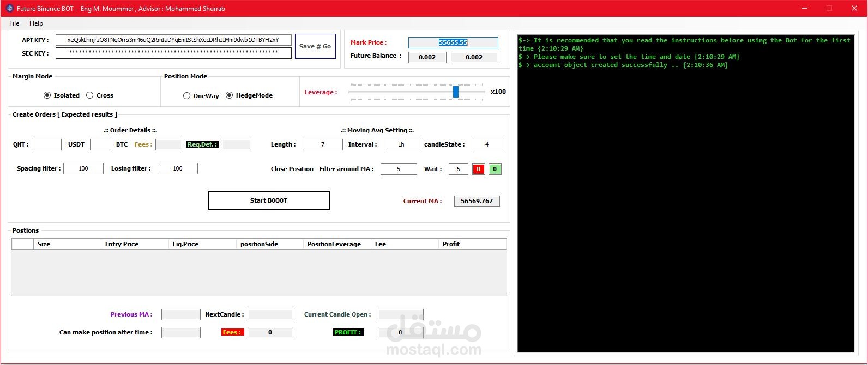Open the Help menu
868x365 pixels.
click(x=36, y=23)
